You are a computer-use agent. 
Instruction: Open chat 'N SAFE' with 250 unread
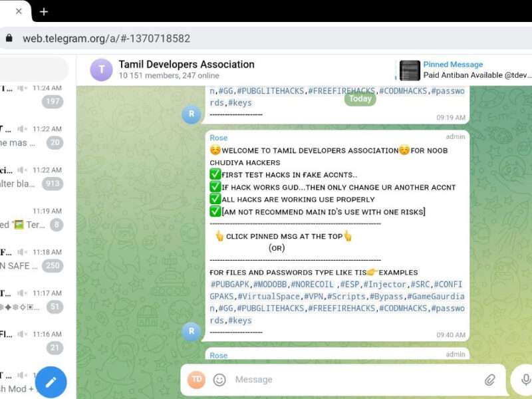34,259
